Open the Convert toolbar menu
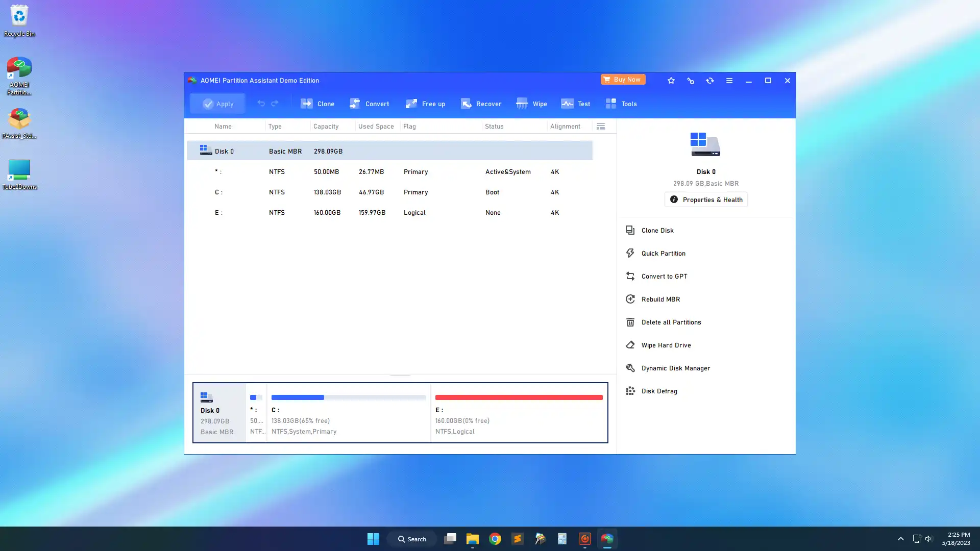Screen dimensions: 980x551 [x=369, y=104]
